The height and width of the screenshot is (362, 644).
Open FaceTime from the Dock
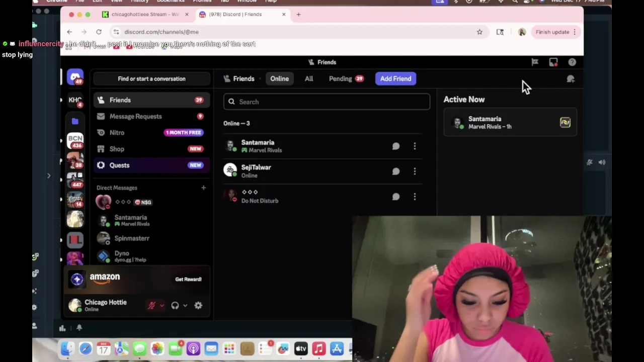(176, 348)
